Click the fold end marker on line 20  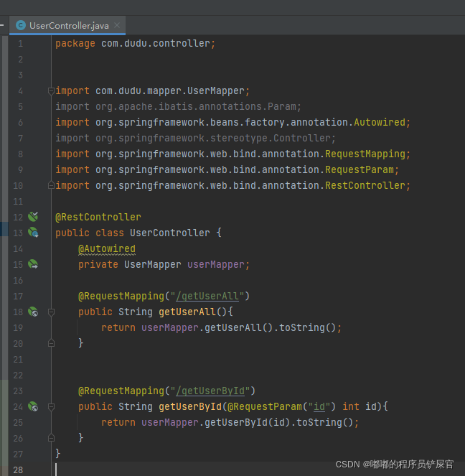51,343
